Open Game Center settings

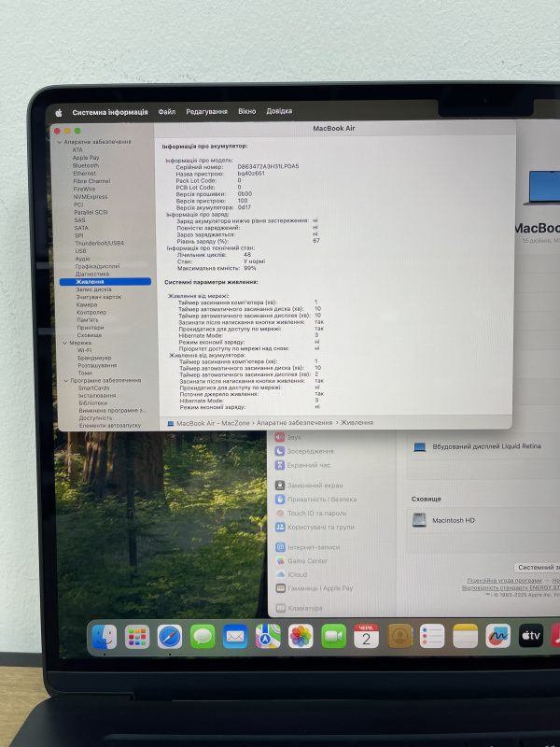(x=301, y=561)
